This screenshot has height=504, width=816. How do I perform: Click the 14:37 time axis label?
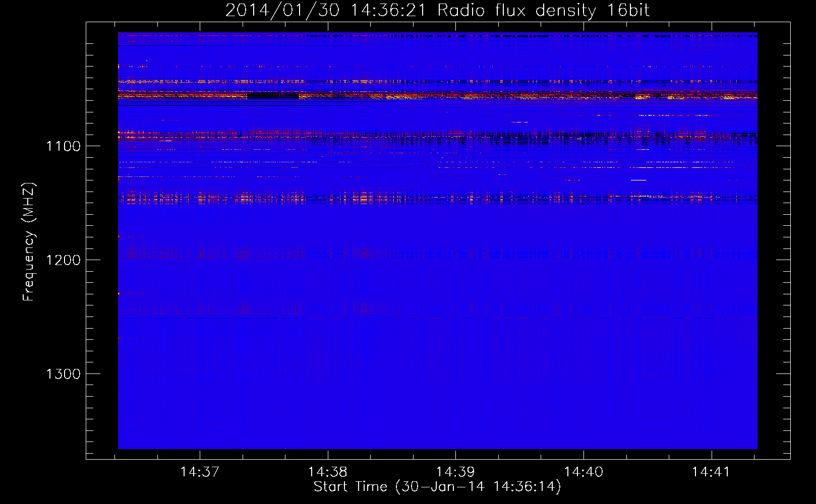200,472
